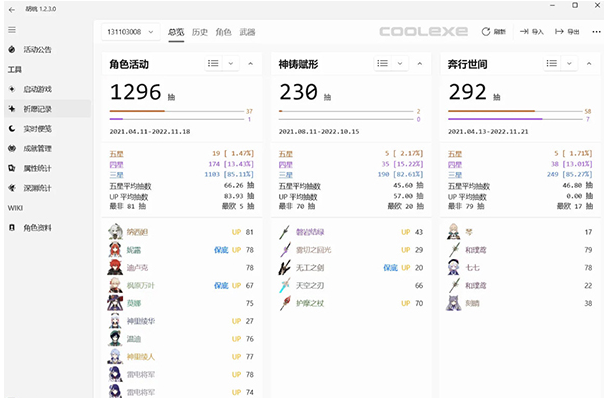Open view dropdown in 奔行世间 panel
607x398 pixels.
point(569,63)
